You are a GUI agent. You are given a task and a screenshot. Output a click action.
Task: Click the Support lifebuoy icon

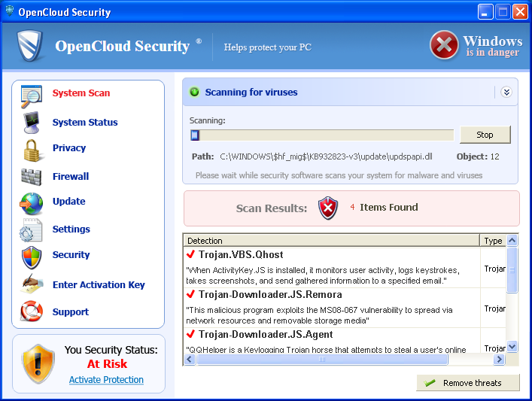click(32, 311)
